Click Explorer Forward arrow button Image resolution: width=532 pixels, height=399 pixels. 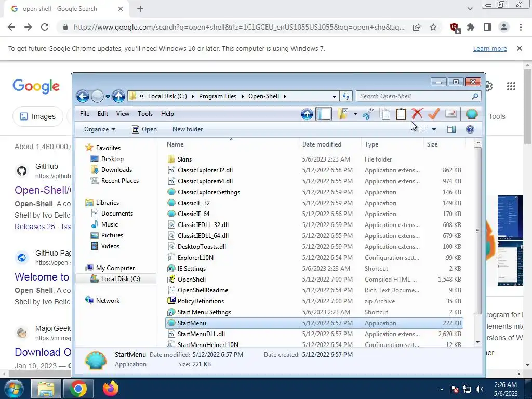coord(97,96)
